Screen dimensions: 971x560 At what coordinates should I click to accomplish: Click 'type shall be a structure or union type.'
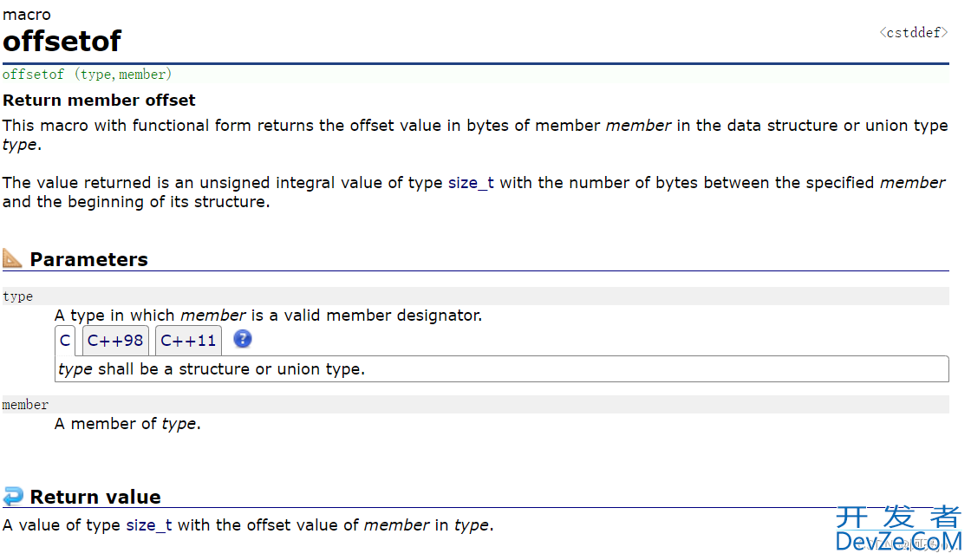212,369
